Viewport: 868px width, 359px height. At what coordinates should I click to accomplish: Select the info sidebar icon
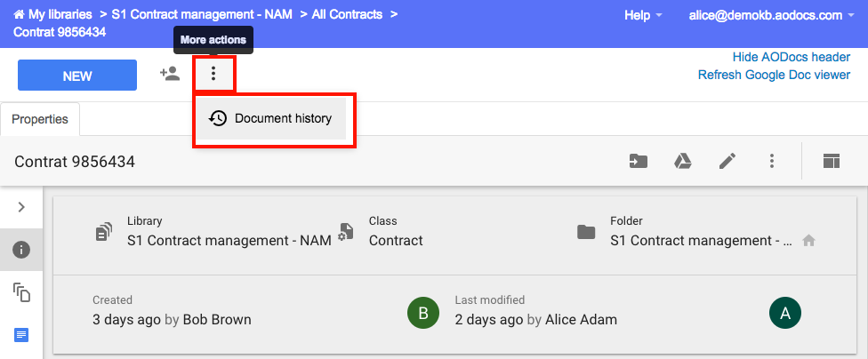21,250
